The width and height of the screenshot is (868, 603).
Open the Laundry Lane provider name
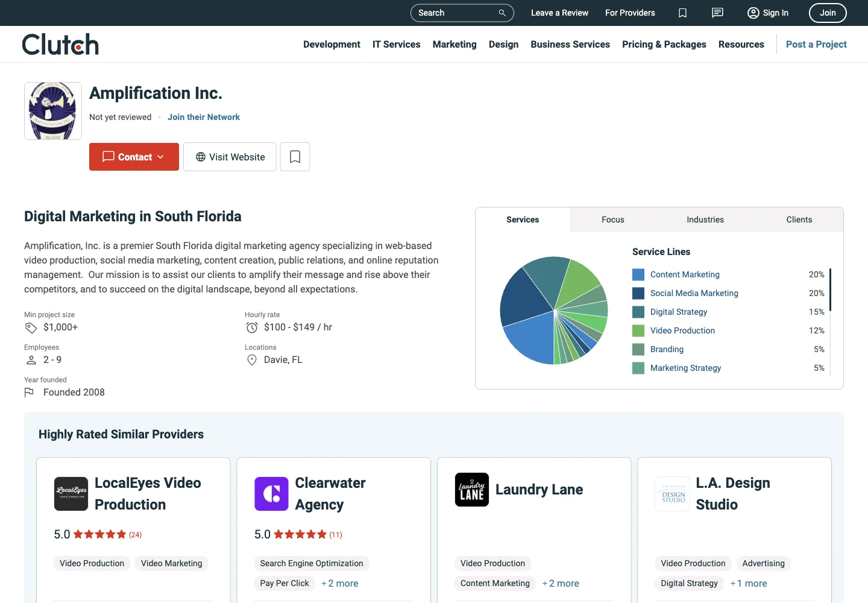click(539, 490)
